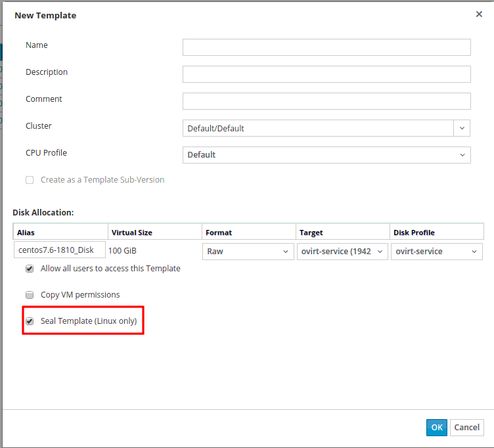Screen dimensions: 494x448
Task: Edit the centos7.6-1810_Disk alias field
Action: click(60, 250)
